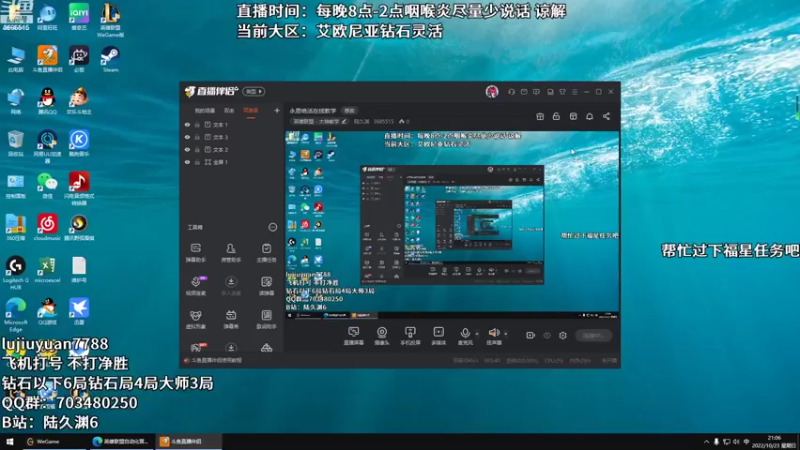Open the mail messages icon in the title bar
The image size is (800, 450).
tap(524, 92)
